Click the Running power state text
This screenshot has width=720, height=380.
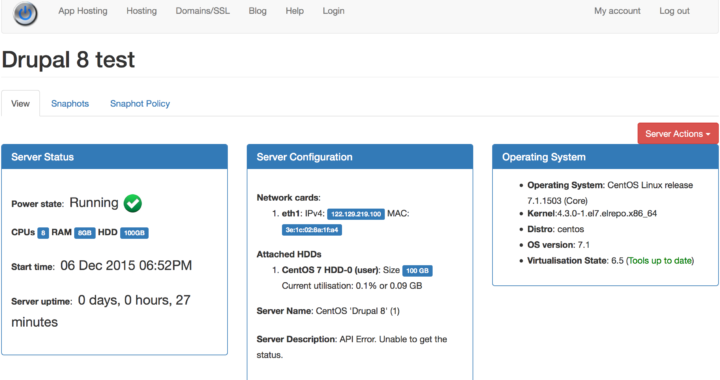click(x=94, y=202)
